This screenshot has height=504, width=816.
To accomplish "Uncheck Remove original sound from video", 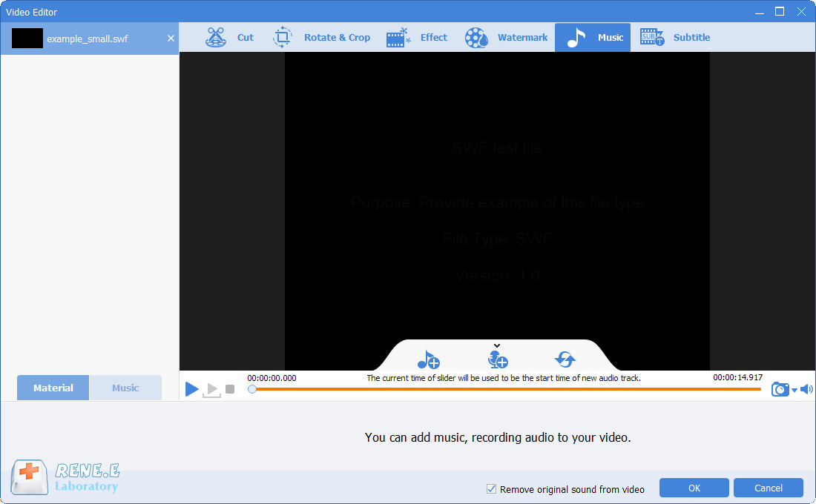I will click(491, 489).
